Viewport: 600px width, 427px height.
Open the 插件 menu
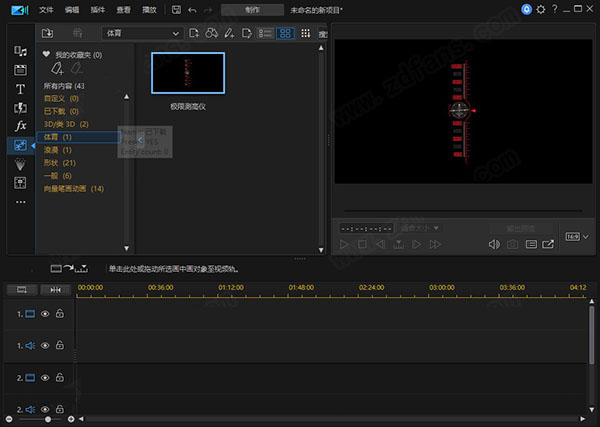pos(98,10)
